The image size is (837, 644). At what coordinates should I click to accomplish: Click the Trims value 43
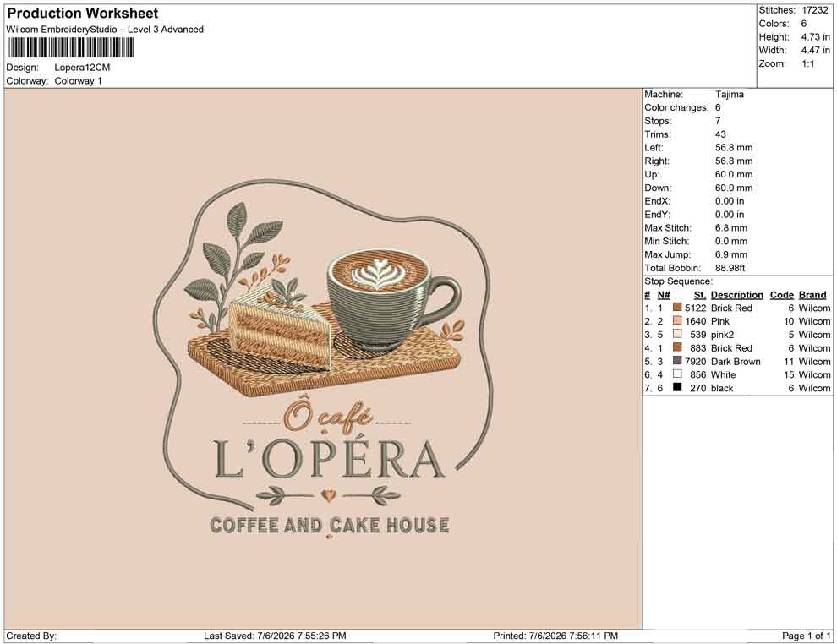tap(720, 134)
